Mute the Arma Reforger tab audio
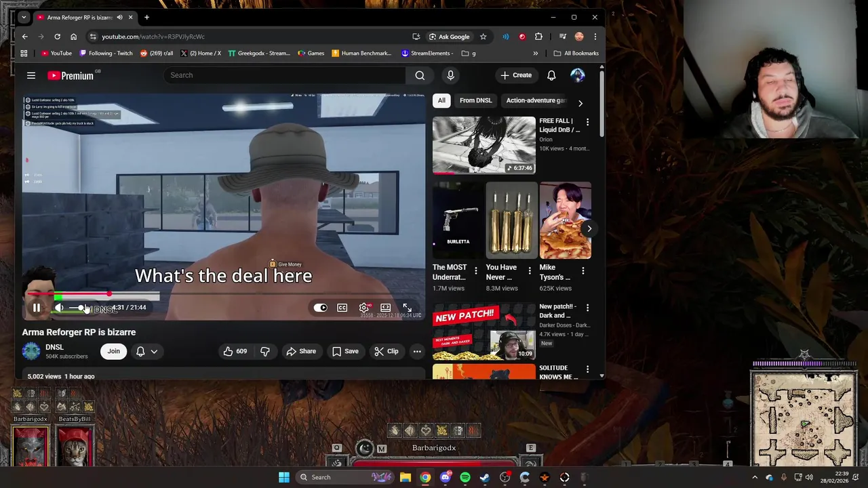The image size is (868, 488). (x=120, y=18)
